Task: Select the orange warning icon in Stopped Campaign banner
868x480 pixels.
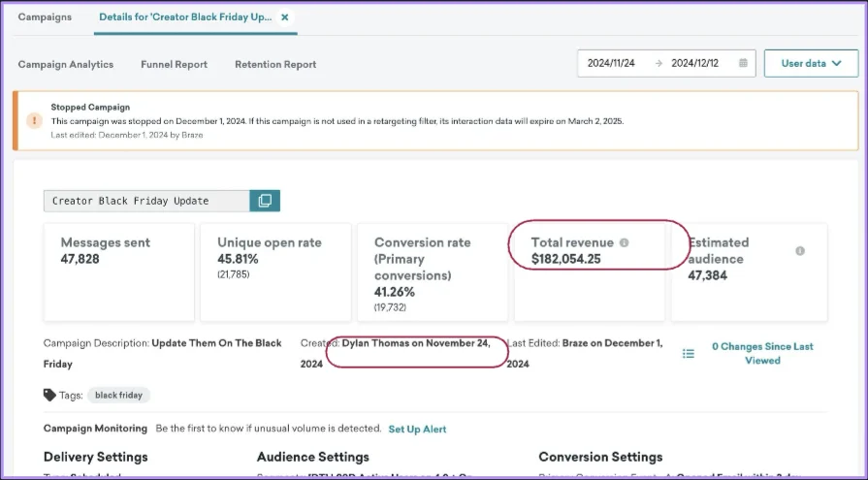Action: pyautogui.click(x=34, y=120)
